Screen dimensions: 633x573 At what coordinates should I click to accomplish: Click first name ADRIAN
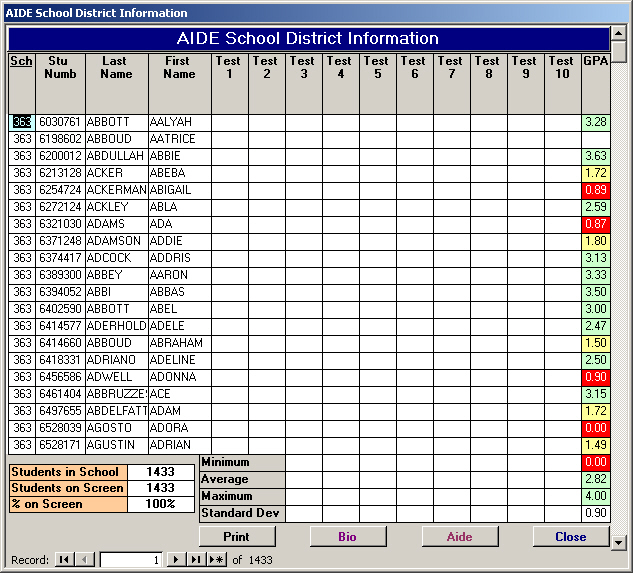pos(180,445)
